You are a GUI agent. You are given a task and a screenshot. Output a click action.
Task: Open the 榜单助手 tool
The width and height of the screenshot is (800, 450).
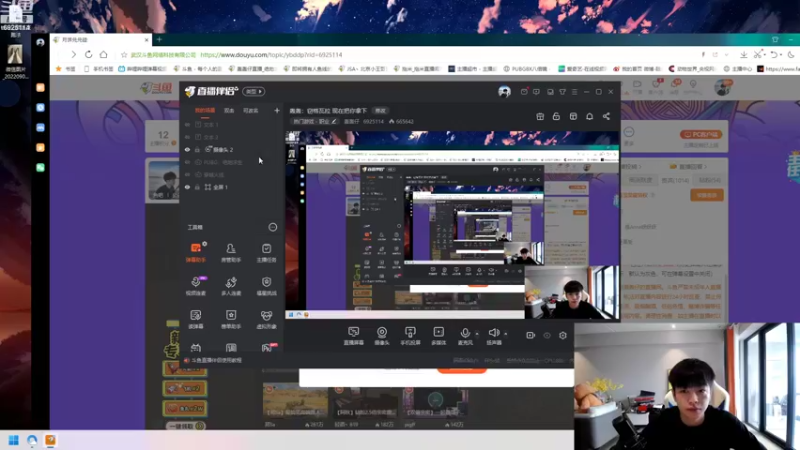[231, 319]
